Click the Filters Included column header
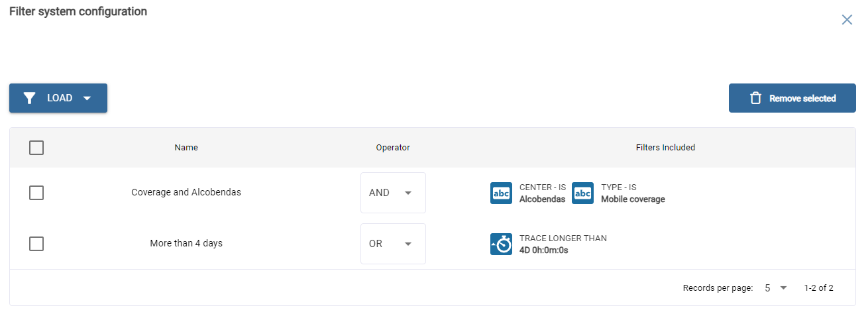The width and height of the screenshot is (868, 314). click(665, 148)
